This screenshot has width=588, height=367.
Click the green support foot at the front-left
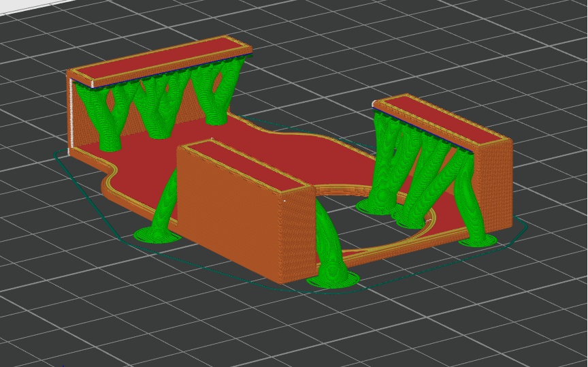click(x=157, y=235)
